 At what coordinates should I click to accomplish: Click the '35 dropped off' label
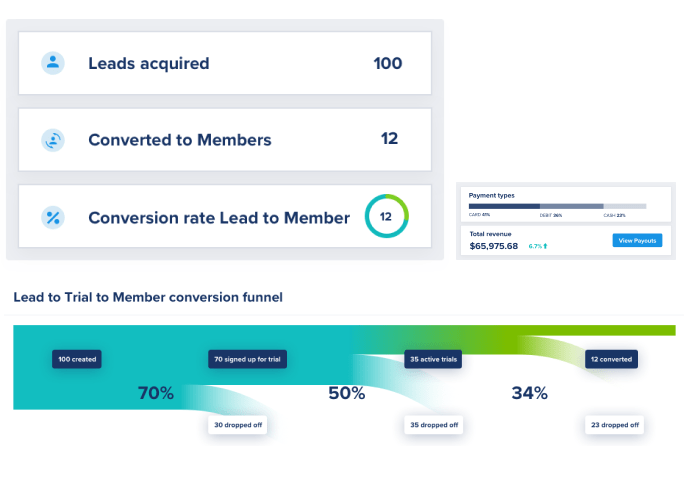coord(433,425)
